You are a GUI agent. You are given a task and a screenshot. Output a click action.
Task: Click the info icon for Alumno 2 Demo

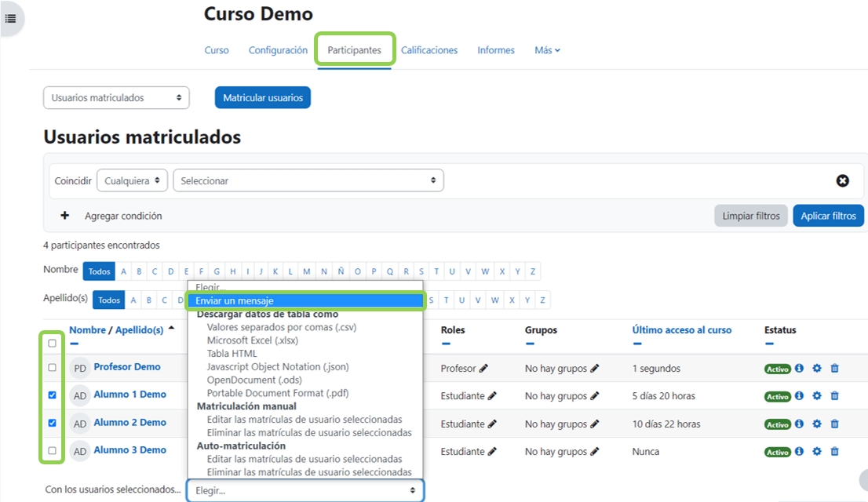[x=799, y=424]
